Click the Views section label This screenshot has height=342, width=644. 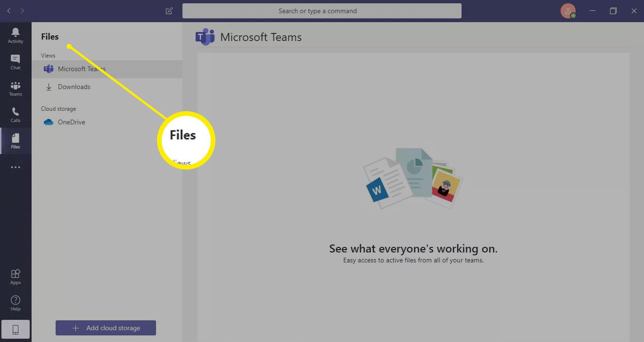coord(48,56)
